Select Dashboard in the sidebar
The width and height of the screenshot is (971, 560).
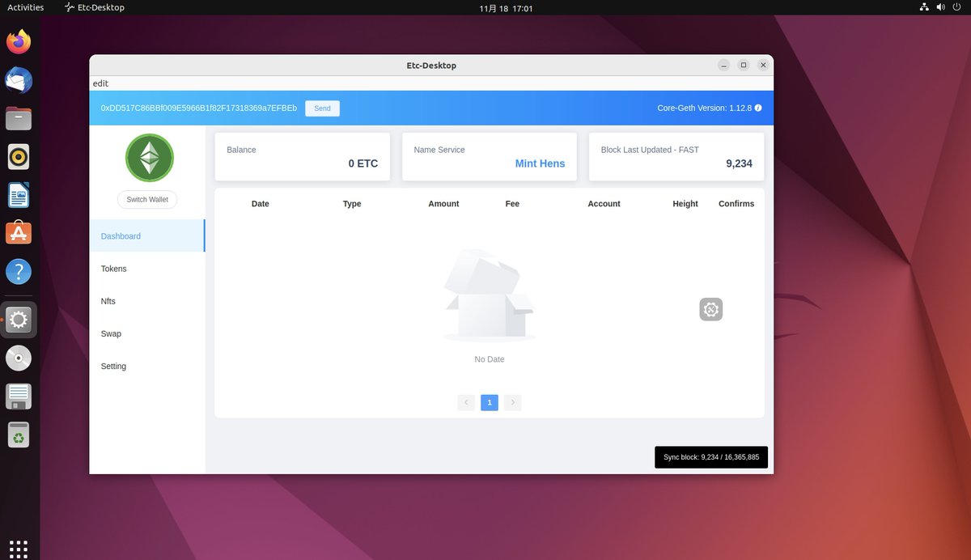[147, 235]
